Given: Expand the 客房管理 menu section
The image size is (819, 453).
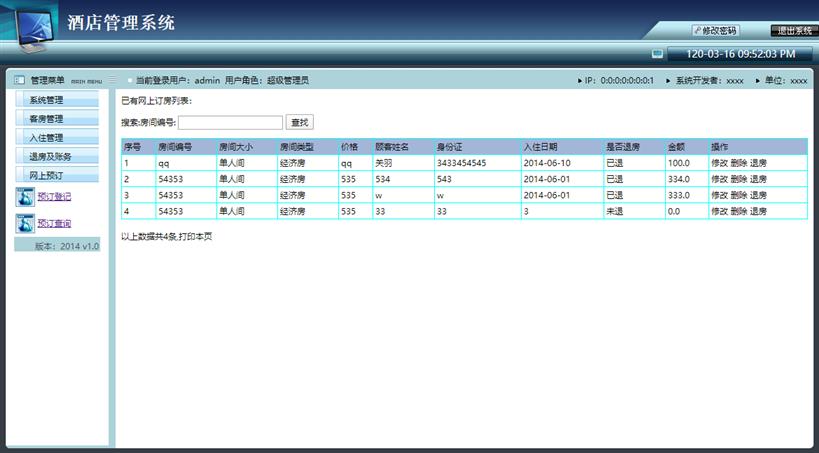Looking at the screenshot, I should point(57,119).
